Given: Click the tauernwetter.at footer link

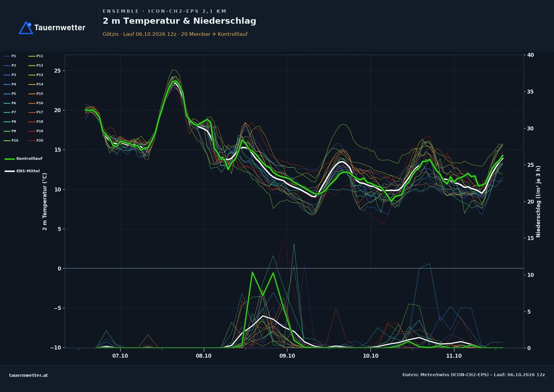Looking at the screenshot, I should [29, 375].
